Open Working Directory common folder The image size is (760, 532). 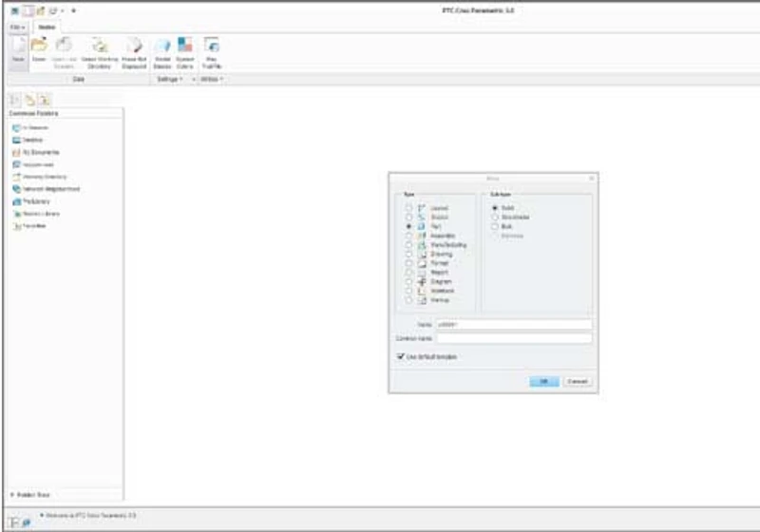coord(39,177)
